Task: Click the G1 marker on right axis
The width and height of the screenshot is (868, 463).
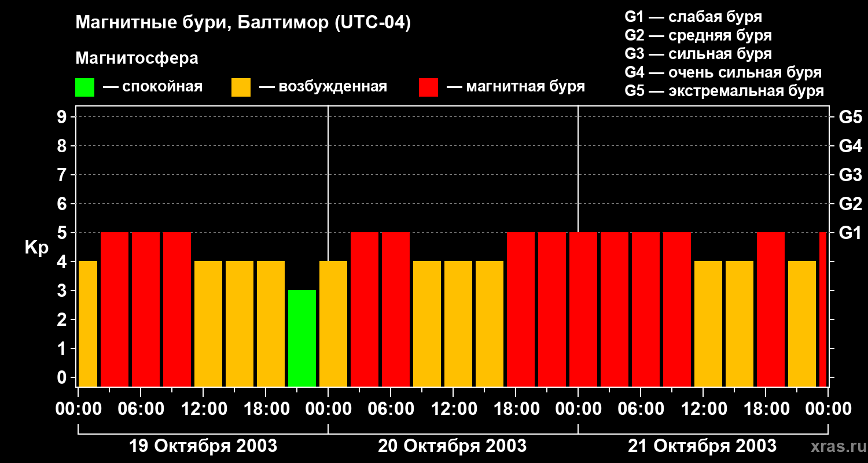Action: coord(850,233)
